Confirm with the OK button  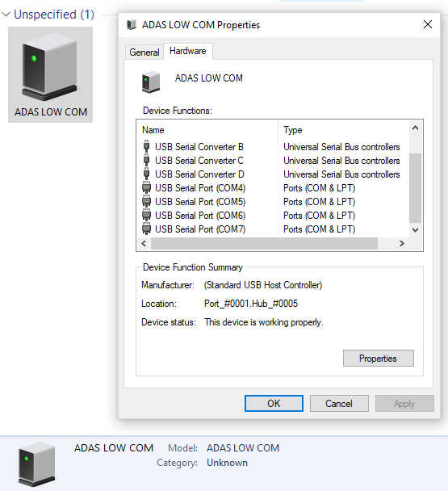(x=274, y=403)
